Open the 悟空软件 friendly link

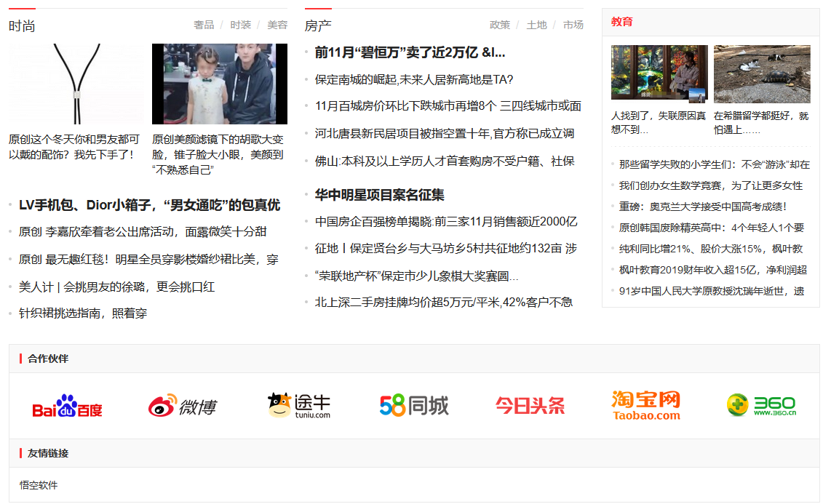coord(39,485)
